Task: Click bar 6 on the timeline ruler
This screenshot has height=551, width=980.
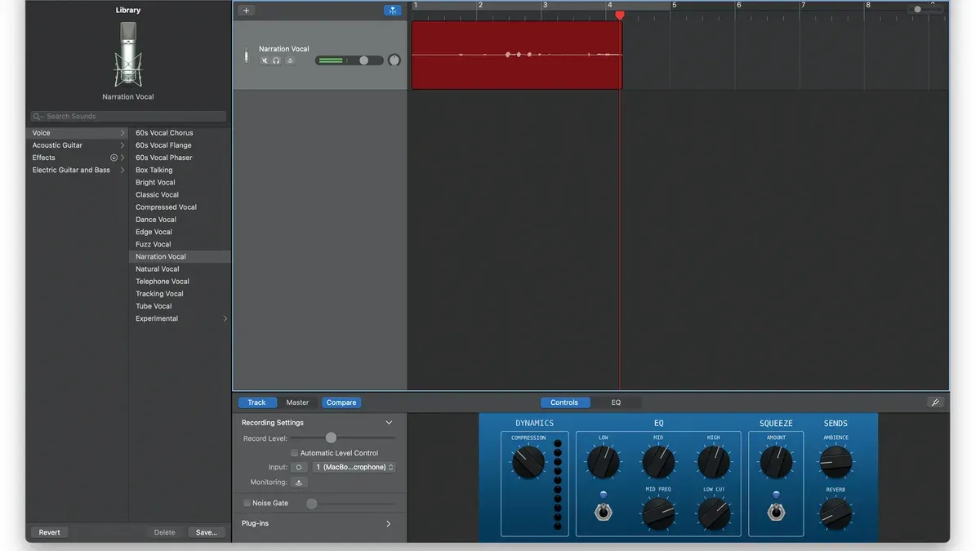Action: pos(737,6)
